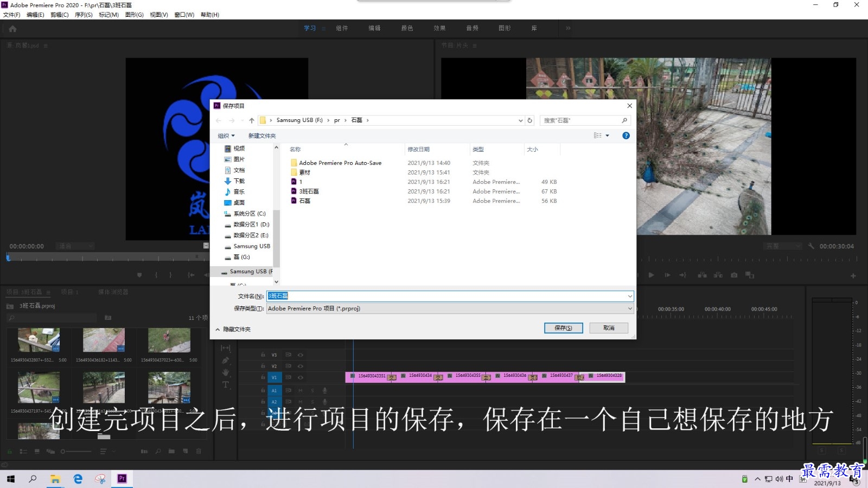The height and width of the screenshot is (488, 868).
Task: Solo the A1 audio track
Action: pyautogui.click(x=312, y=390)
